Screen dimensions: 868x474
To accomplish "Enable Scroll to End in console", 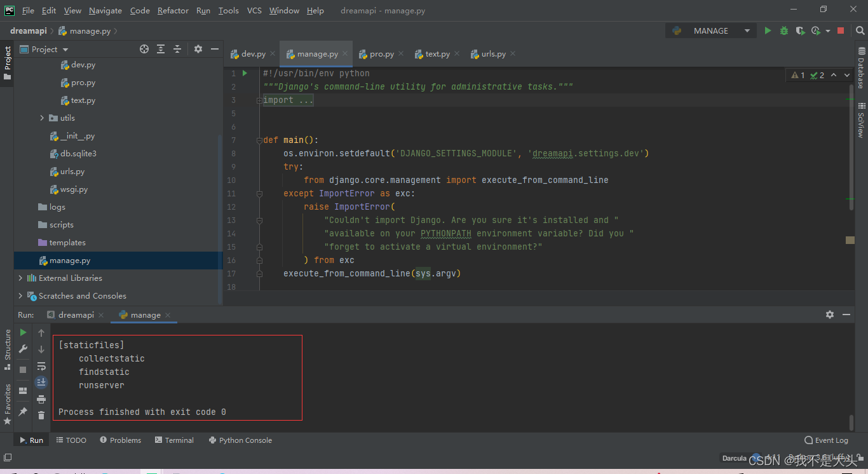I will pos(41,382).
